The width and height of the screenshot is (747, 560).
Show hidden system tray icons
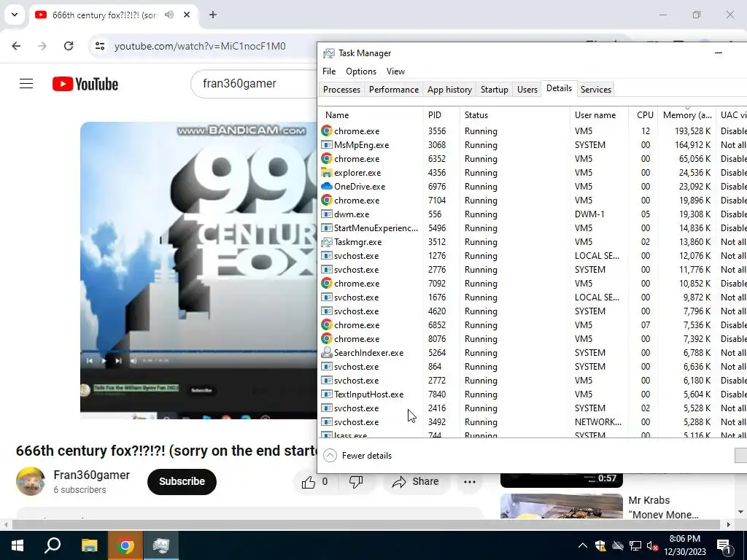click(x=582, y=545)
